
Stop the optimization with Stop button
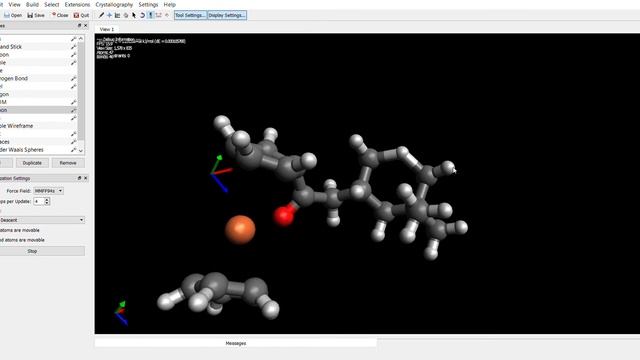(42, 251)
